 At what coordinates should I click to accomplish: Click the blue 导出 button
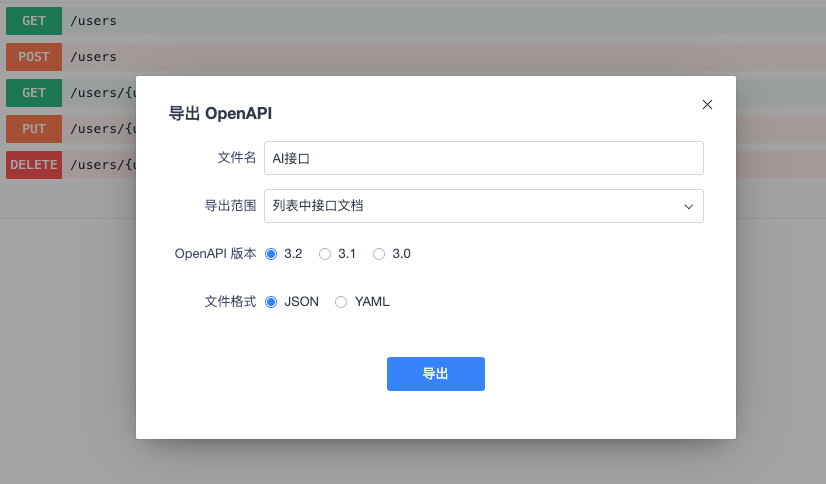pos(436,374)
